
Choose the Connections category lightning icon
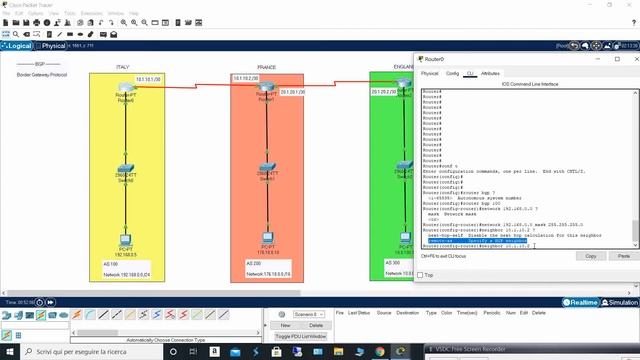pyautogui.click(x=41, y=315)
